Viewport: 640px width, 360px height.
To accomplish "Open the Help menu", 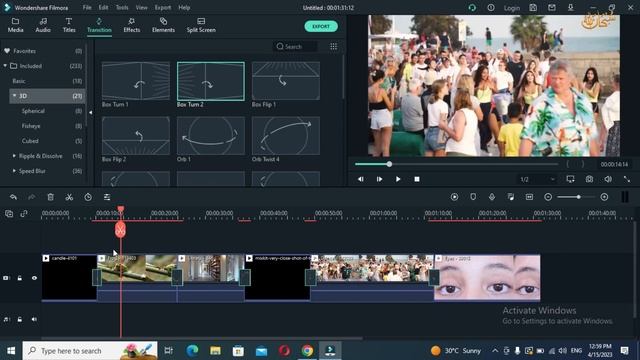I will click(x=184, y=7).
